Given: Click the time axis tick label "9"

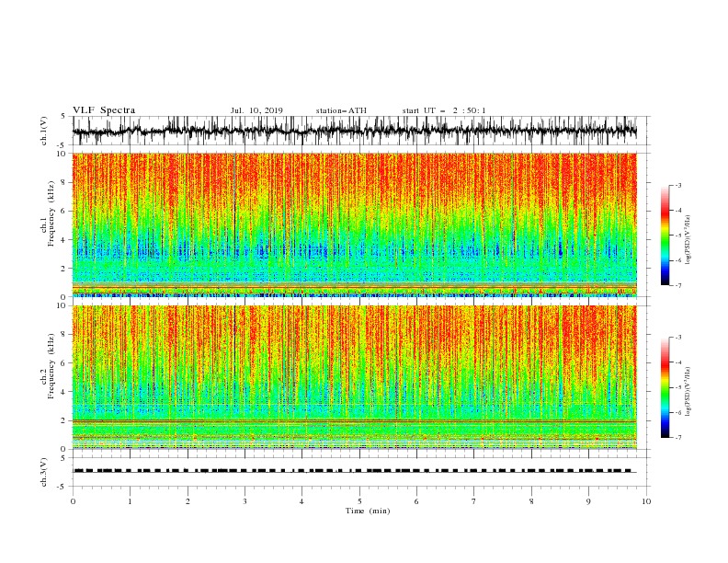Looking at the screenshot, I should pyautogui.click(x=588, y=501).
